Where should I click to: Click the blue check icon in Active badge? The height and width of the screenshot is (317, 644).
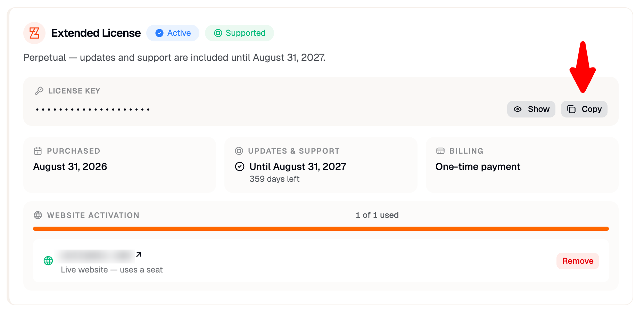coord(159,33)
